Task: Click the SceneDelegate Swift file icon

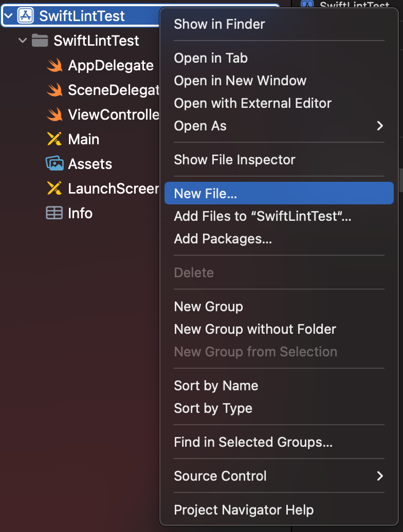Action: (54, 90)
